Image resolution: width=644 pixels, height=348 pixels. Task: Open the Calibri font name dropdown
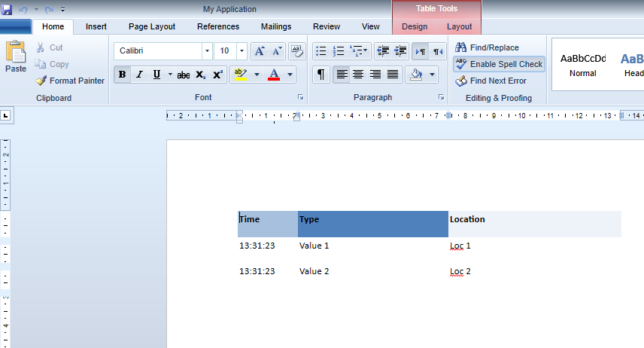pos(207,51)
